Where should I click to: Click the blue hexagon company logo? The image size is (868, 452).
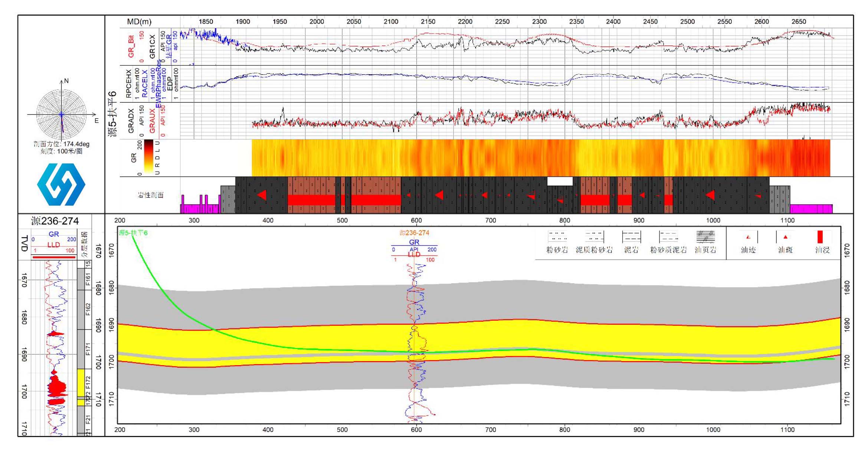point(61,184)
